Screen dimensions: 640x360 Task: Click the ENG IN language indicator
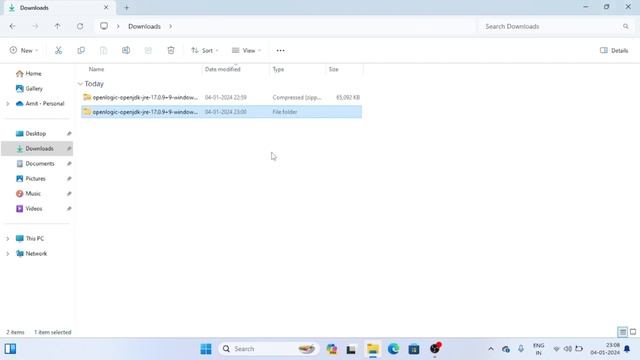[539, 349]
